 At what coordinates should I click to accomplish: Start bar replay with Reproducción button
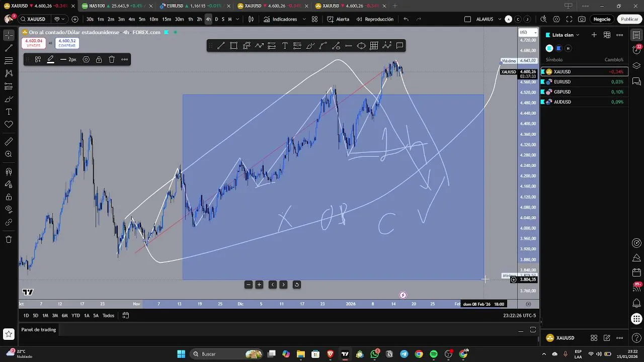point(375,19)
